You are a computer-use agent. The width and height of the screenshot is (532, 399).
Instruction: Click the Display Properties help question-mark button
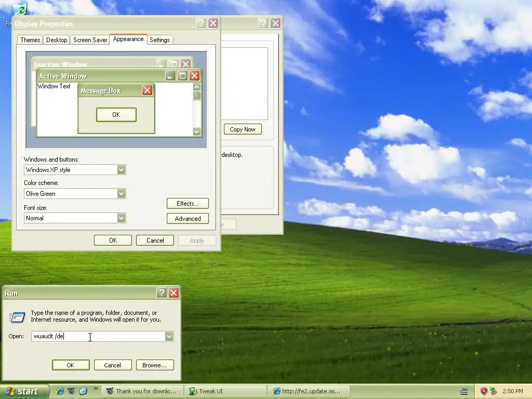click(x=201, y=23)
